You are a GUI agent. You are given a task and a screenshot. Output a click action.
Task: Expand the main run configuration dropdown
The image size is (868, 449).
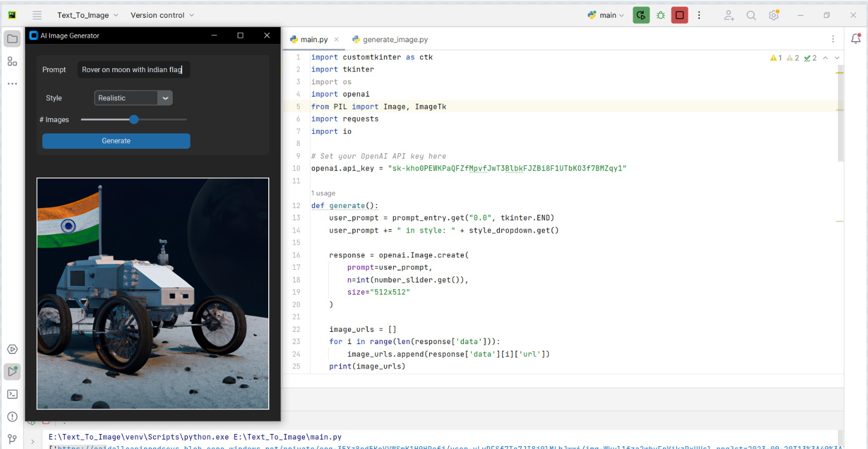tap(606, 16)
